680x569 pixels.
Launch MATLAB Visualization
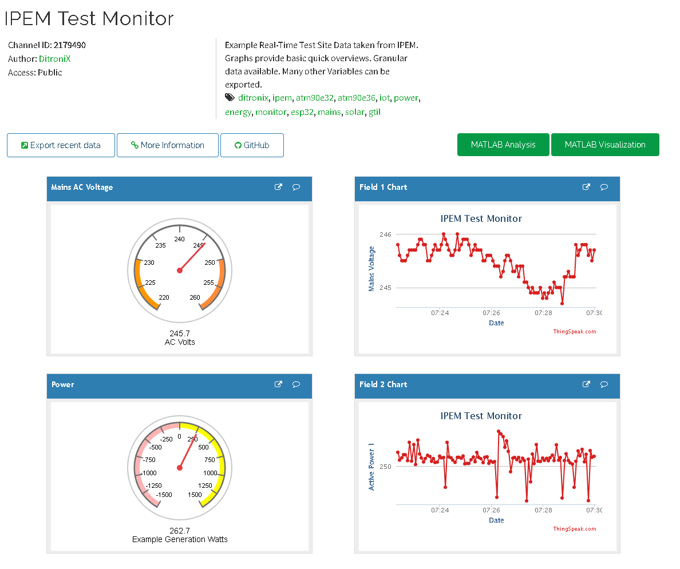point(605,144)
